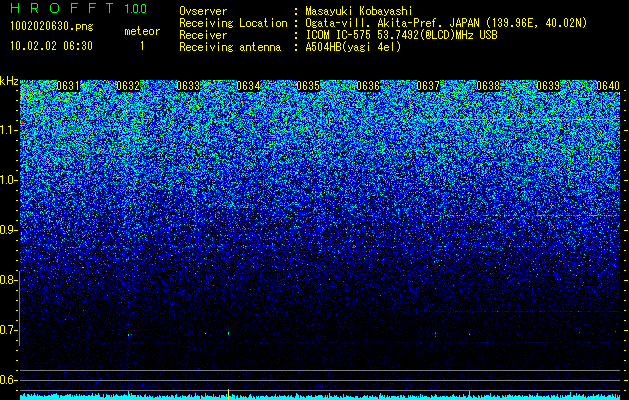Click the 0.8 kHz axis label
The width and height of the screenshot is (629, 400).
click(9, 280)
